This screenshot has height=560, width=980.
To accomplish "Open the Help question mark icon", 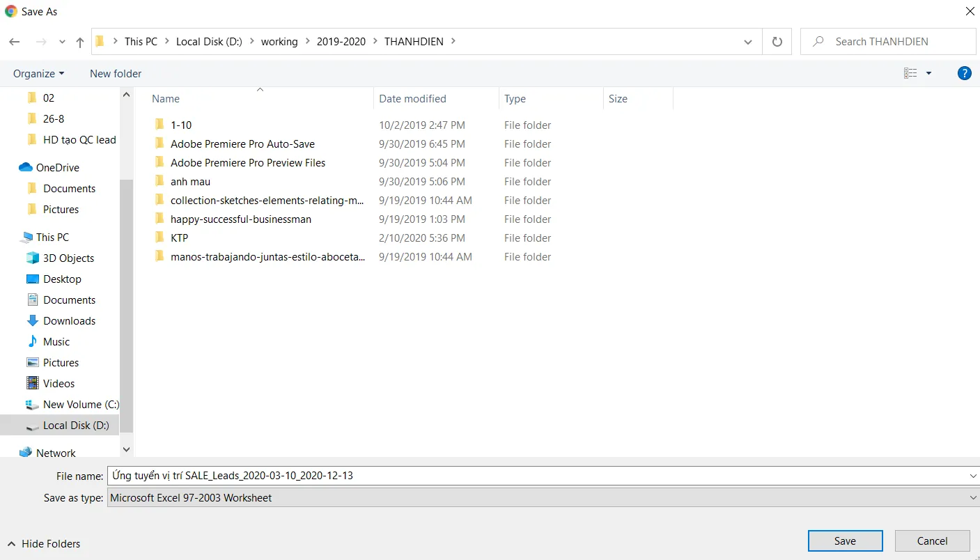I will [964, 73].
